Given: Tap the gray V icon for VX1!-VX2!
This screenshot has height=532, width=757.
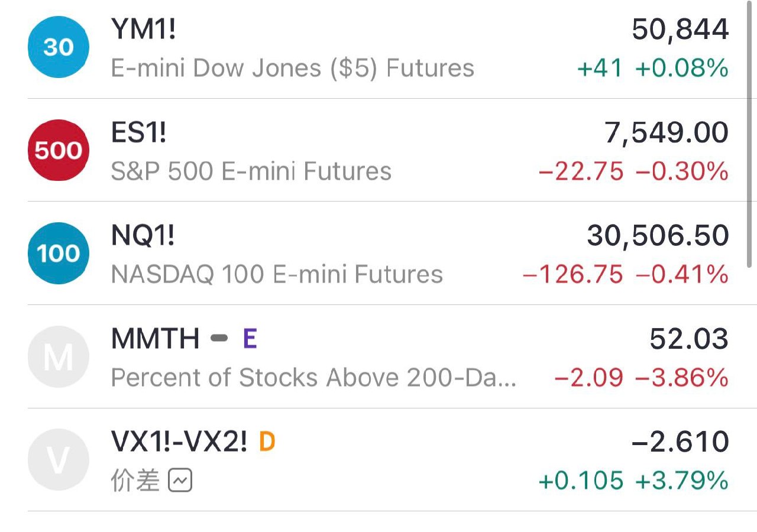Looking at the screenshot, I should (59, 459).
